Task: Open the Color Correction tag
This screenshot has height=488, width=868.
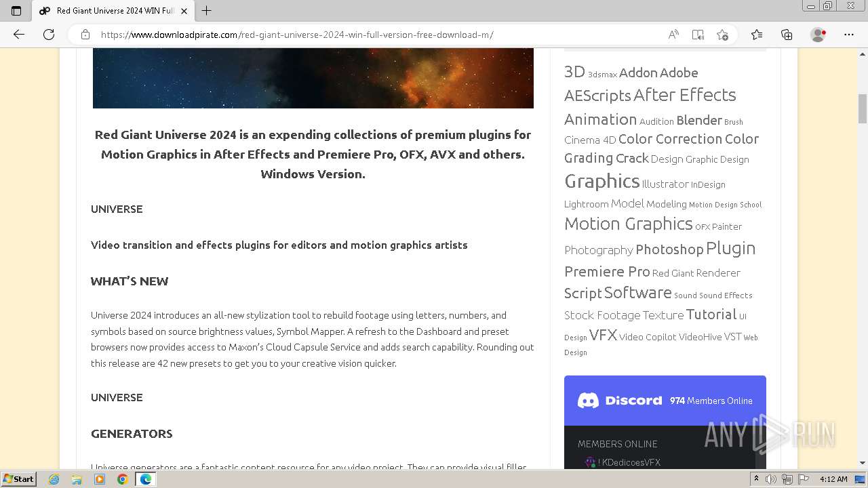Action: (670, 139)
